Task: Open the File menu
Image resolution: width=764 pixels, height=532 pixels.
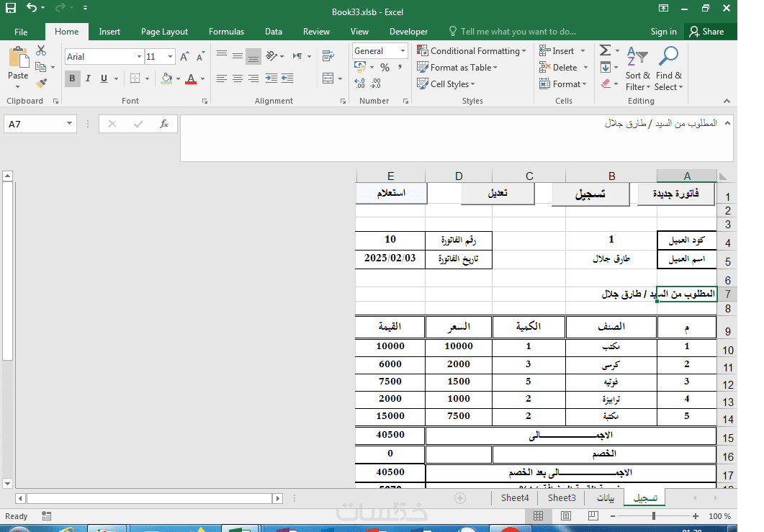Action: (x=21, y=32)
